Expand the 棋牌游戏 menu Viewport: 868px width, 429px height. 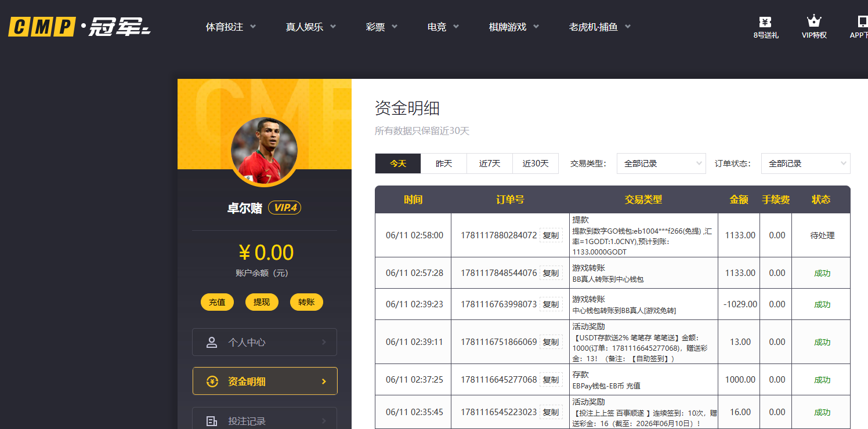click(x=514, y=27)
